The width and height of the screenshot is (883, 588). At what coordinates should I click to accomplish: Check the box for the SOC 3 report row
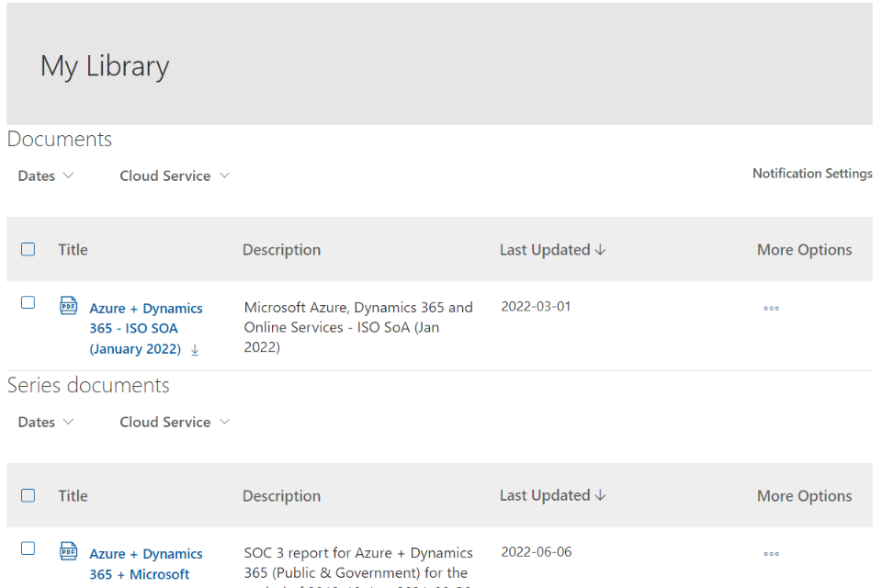[x=28, y=548]
